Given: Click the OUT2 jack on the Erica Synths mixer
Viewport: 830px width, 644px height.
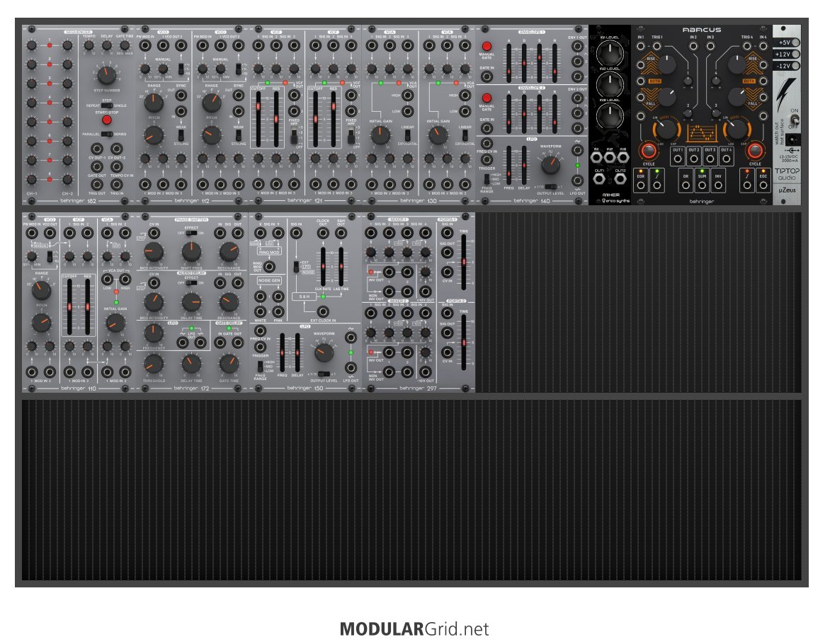Looking at the screenshot, I should click(620, 179).
